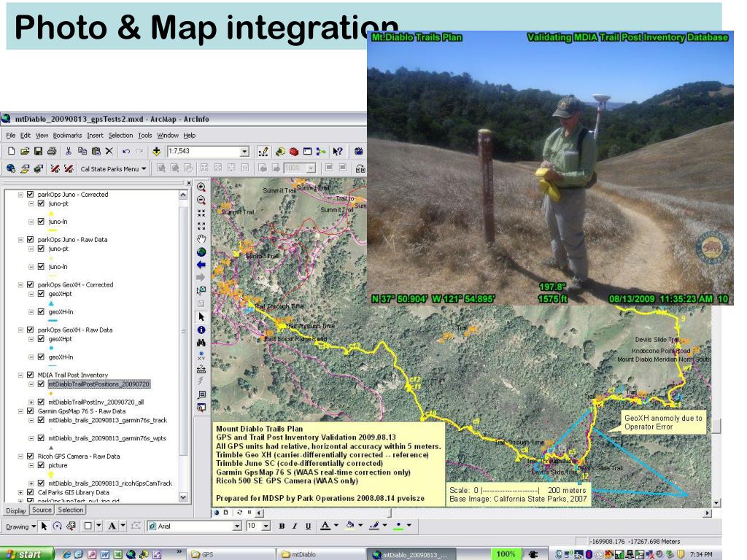The image size is (747, 560).
Task: Toggle parkOps Juno - Raw Data checkbox
Action: tap(31, 239)
